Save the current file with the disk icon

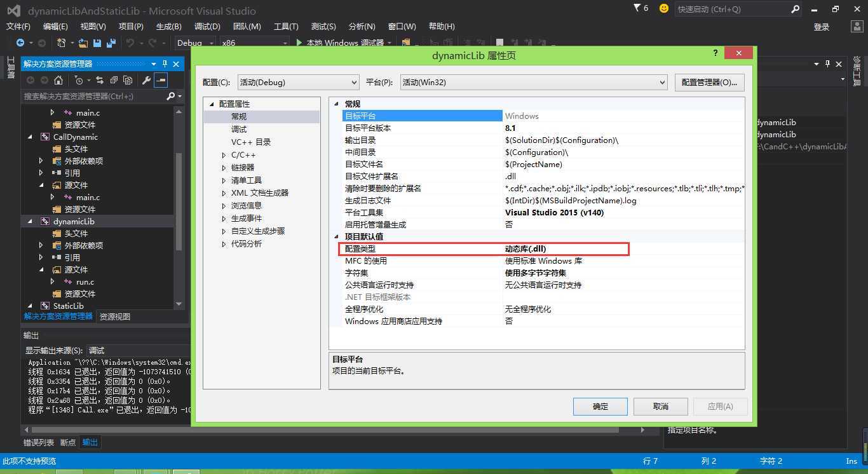pyautogui.click(x=97, y=43)
